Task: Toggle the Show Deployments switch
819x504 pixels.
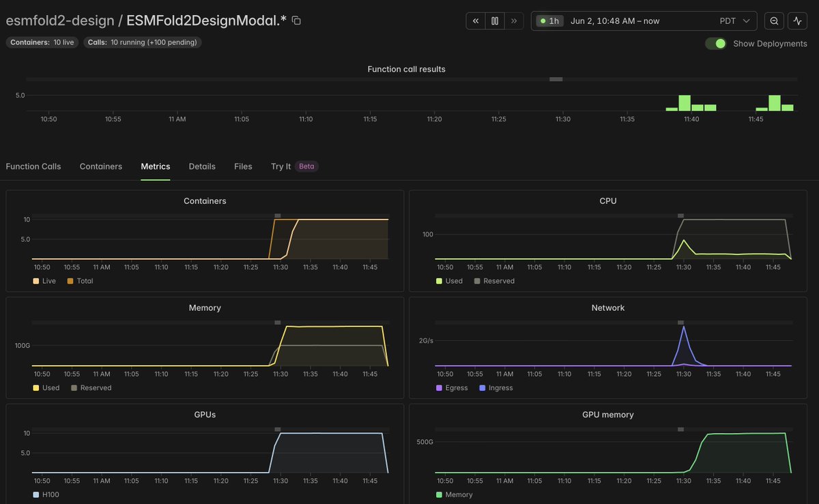Action: 716,44
